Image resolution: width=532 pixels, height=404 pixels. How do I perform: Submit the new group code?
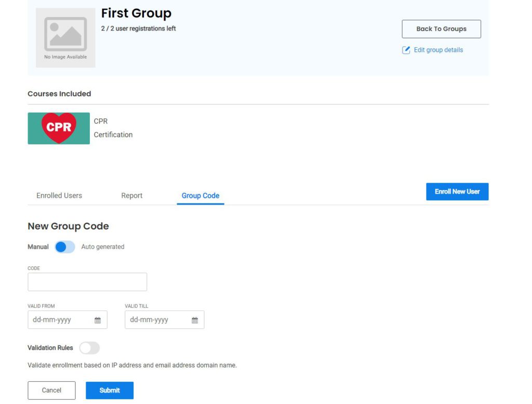(110, 390)
